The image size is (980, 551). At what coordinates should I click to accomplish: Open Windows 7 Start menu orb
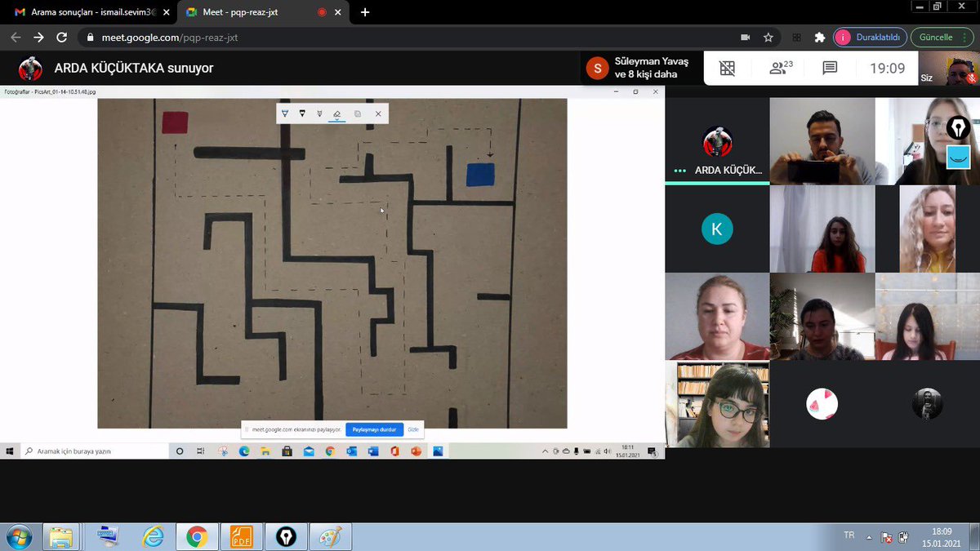click(17, 537)
